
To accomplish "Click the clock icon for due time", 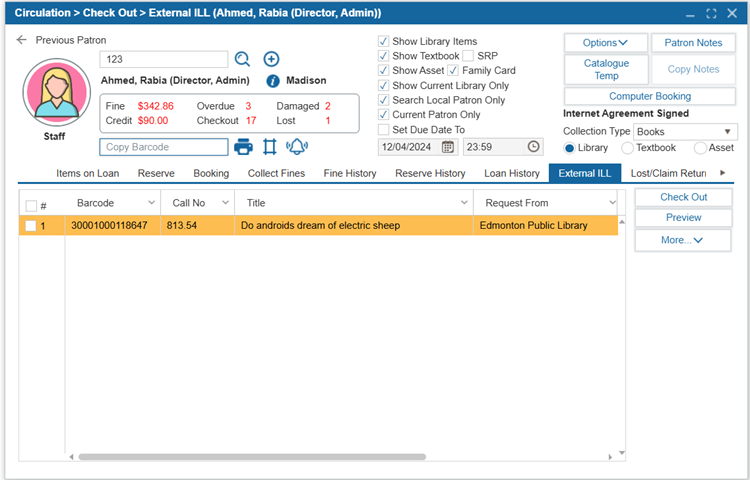I will [x=533, y=147].
